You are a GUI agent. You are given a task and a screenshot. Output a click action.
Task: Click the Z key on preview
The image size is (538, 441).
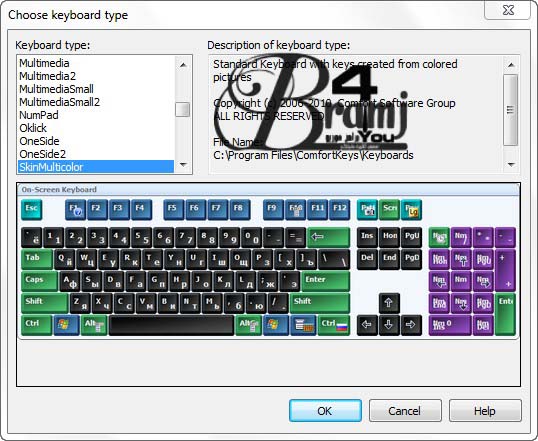click(81, 303)
